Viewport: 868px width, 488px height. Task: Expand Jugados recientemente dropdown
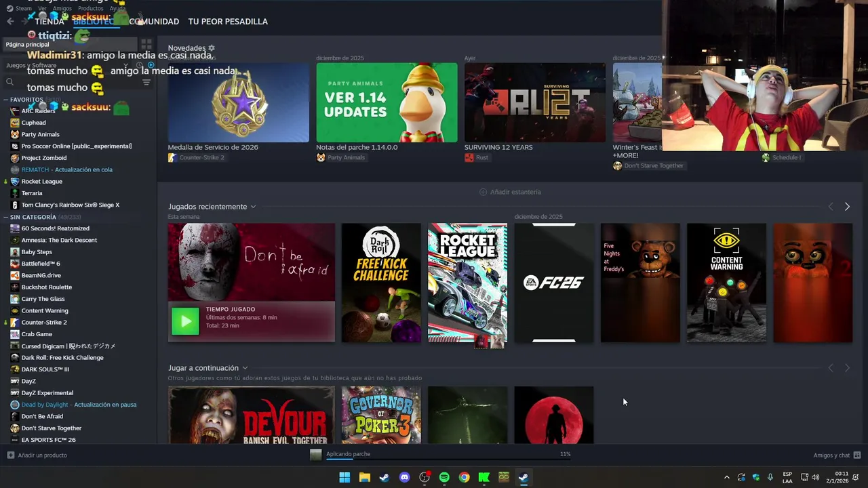click(x=253, y=207)
